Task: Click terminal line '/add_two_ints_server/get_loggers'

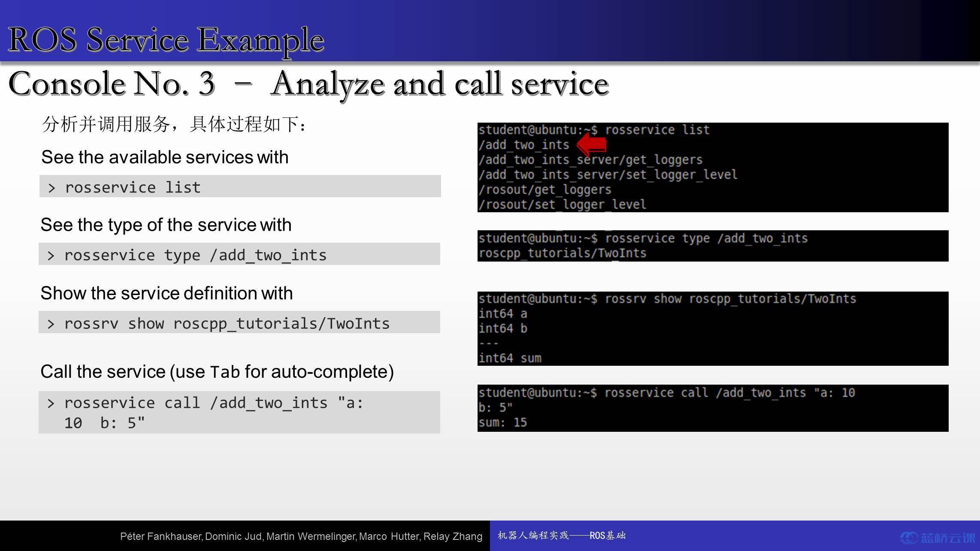Action: pos(590,160)
